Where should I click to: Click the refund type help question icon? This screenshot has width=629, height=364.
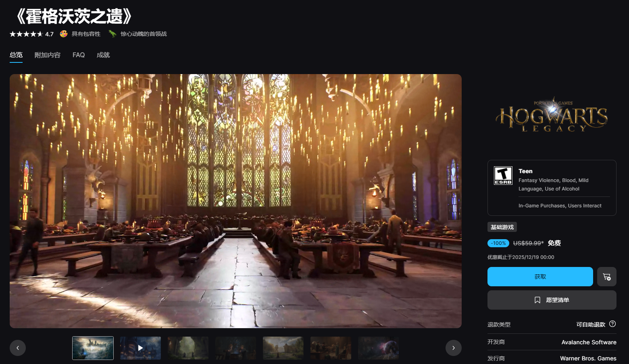[x=612, y=324]
